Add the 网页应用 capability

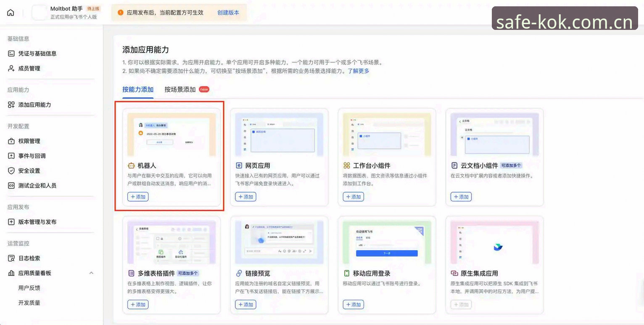pyautogui.click(x=245, y=197)
